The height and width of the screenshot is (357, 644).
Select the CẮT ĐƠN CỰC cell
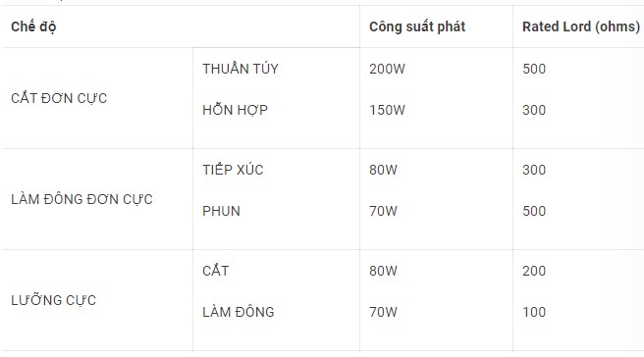click(59, 98)
